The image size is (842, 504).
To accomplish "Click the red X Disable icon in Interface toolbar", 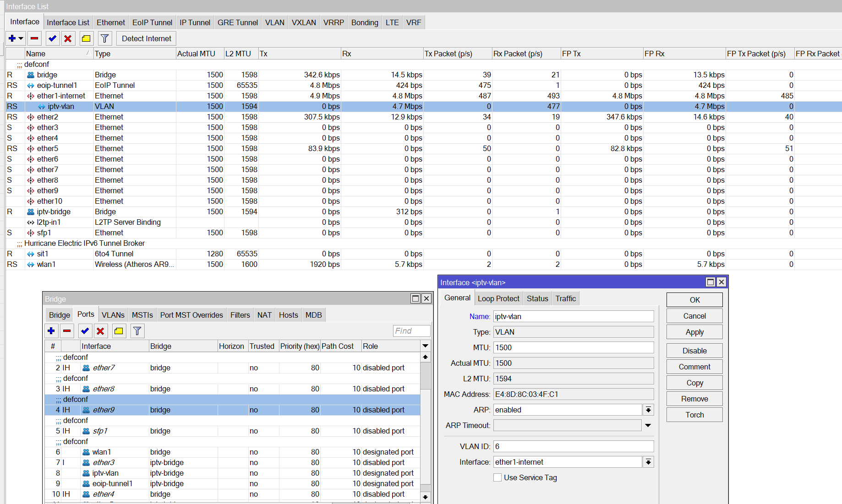I will 68,38.
